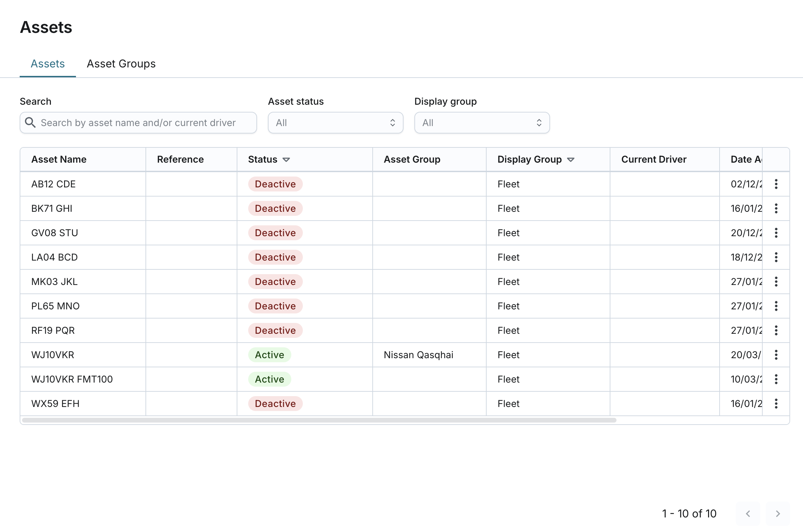Click kebab icon for WX59 EFH
This screenshot has width=803, height=532.
click(776, 404)
